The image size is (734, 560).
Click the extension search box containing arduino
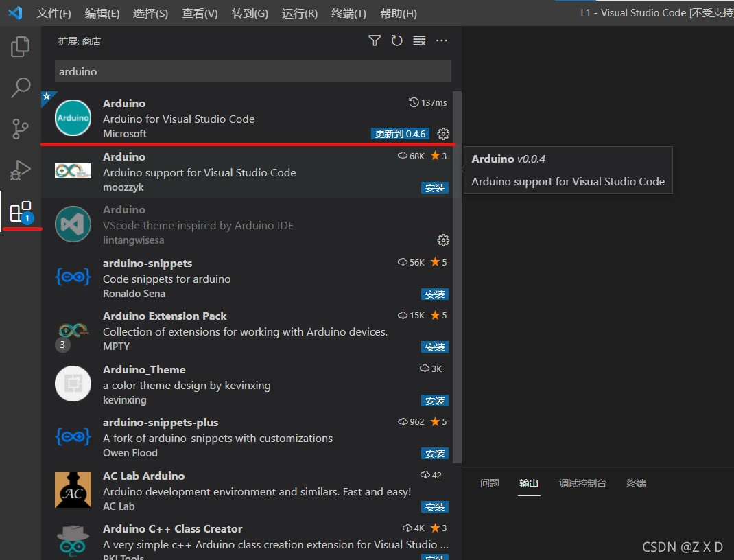(x=252, y=71)
